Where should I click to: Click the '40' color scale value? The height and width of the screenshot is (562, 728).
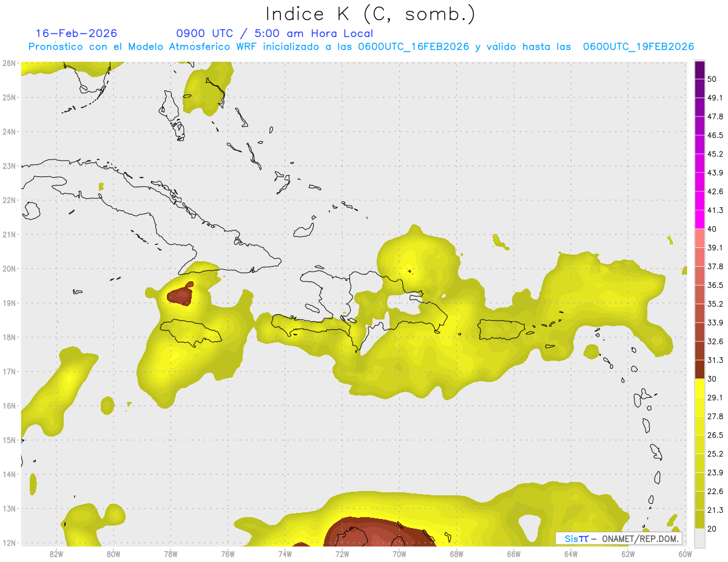pos(712,229)
